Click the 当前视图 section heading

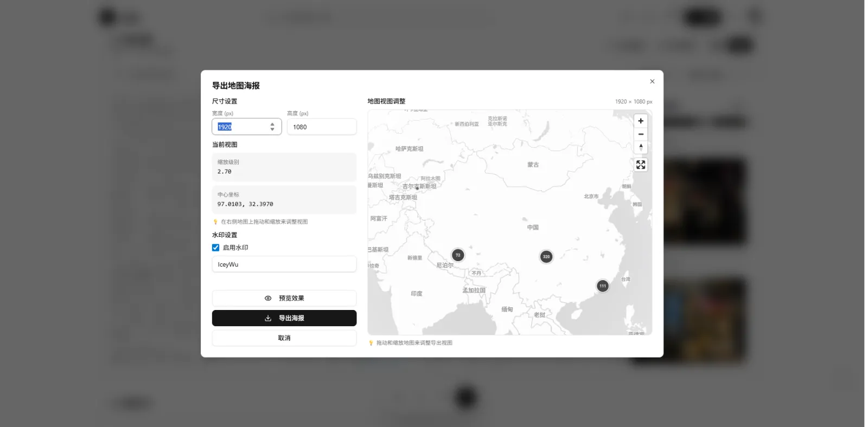pos(225,145)
